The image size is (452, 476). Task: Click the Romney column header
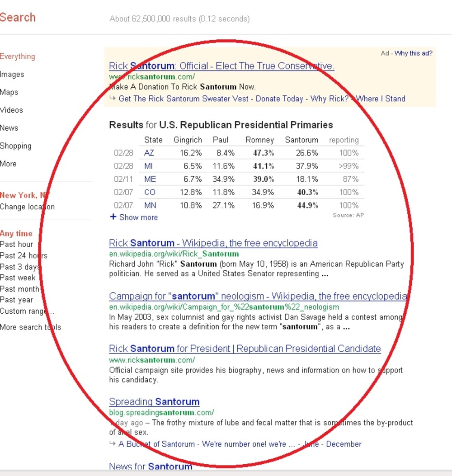[259, 140]
